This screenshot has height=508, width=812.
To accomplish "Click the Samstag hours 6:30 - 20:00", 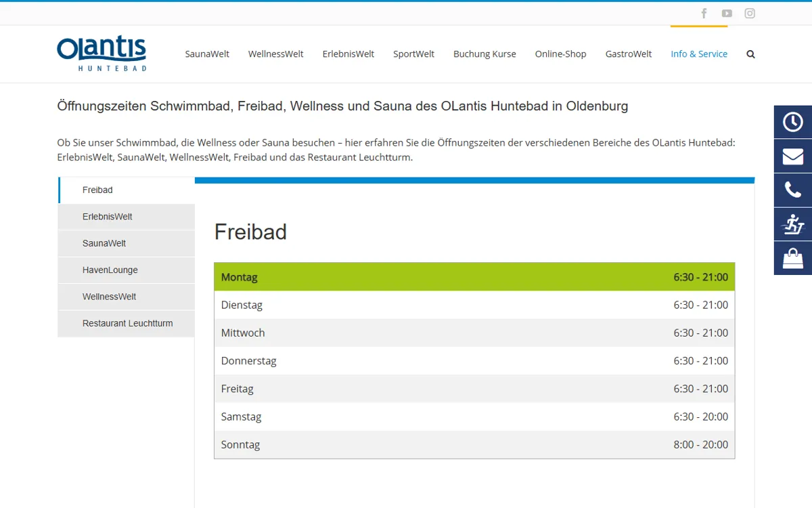I will tap(701, 417).
